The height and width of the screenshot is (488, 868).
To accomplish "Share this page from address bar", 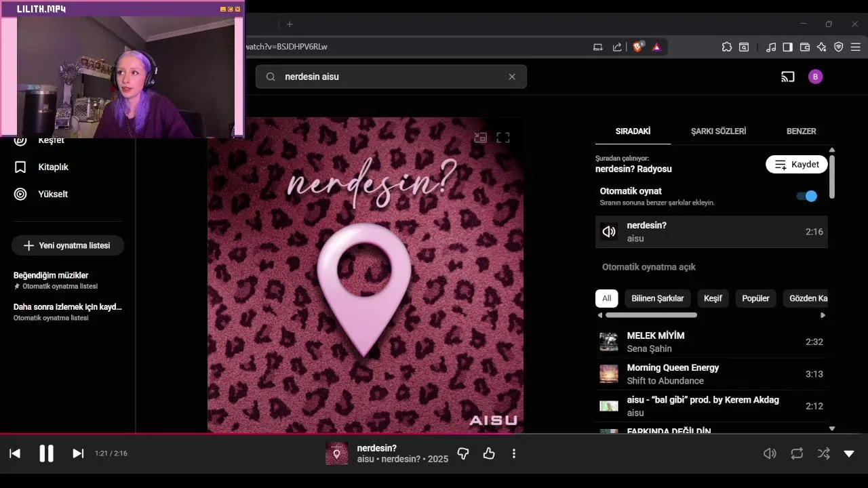I will coord(617,47).
